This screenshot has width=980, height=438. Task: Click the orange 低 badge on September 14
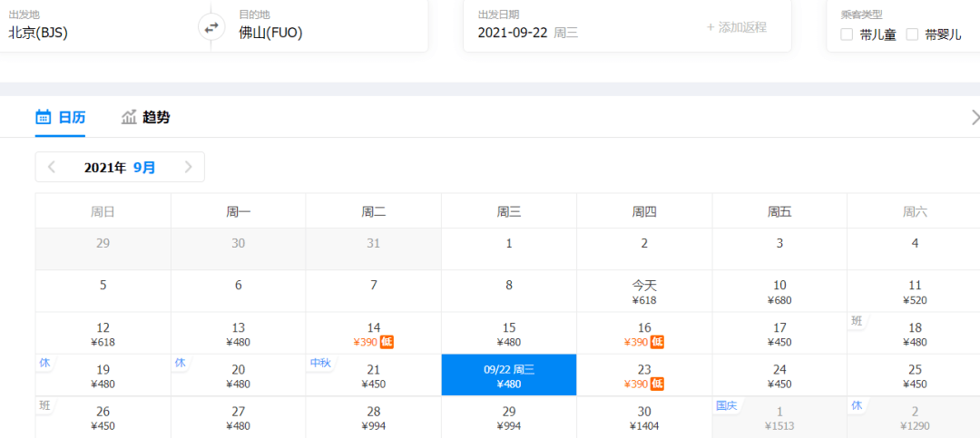point(387,342)
